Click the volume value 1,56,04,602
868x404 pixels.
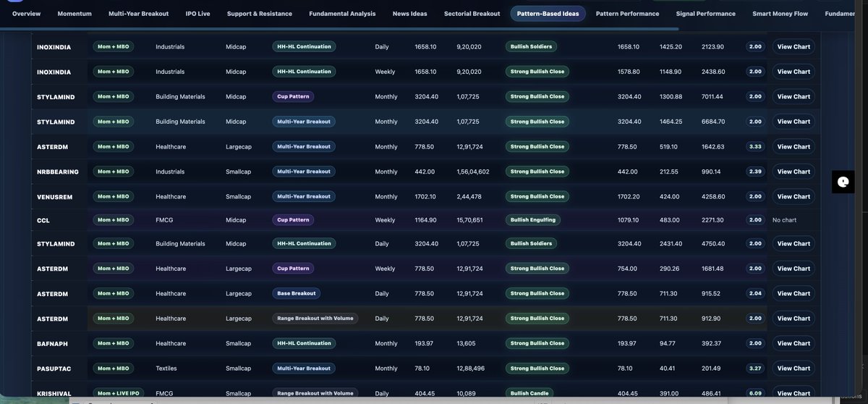pos(473,172)
